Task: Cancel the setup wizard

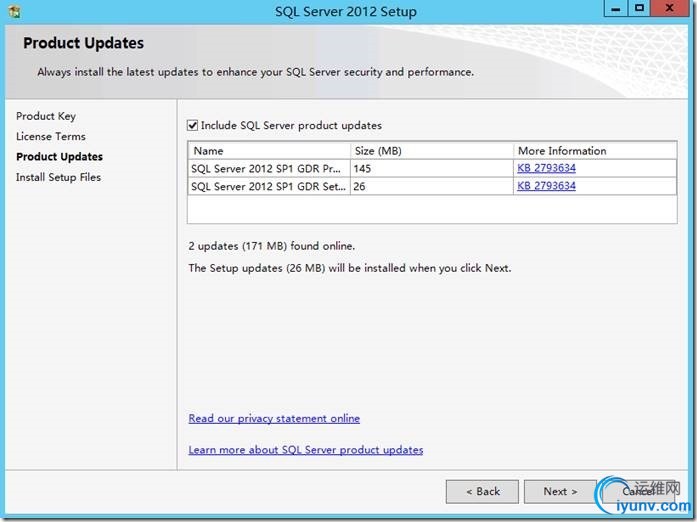Action: coord(638,491)
